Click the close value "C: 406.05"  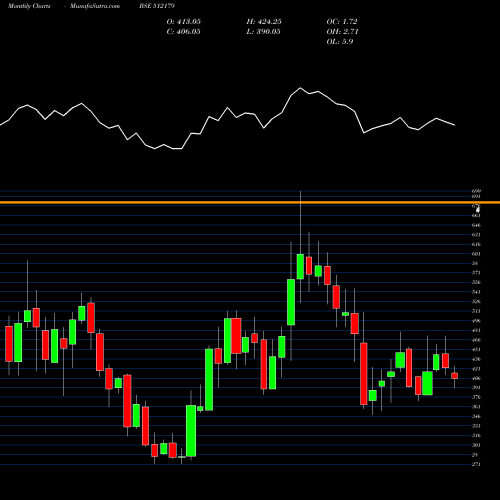183,32
